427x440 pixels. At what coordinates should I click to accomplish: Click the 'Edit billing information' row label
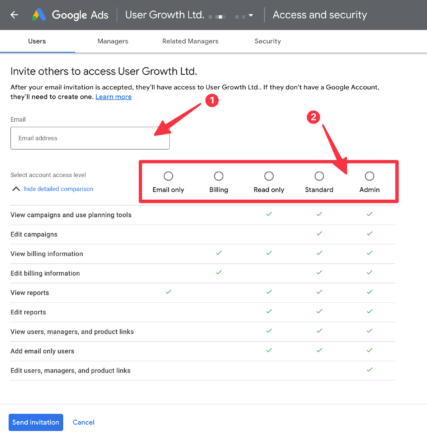coord(45,273)
